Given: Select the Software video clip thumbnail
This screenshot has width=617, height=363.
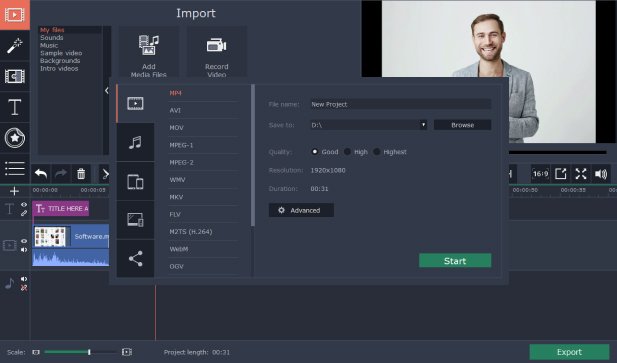Looking at the screenshot, I should point(50,236).
